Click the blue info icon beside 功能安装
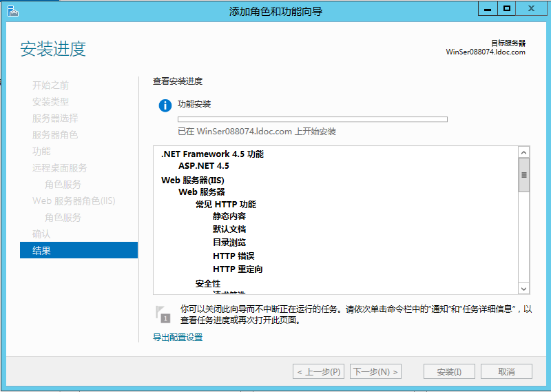This screenshot has height=392, width=551. click(165, 105)
